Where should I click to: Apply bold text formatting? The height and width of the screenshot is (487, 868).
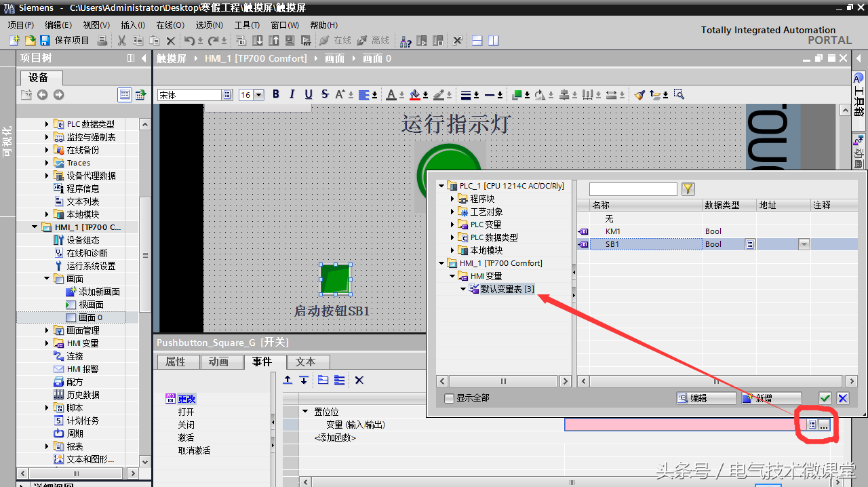pyautogui.click(x=276, y=94)
